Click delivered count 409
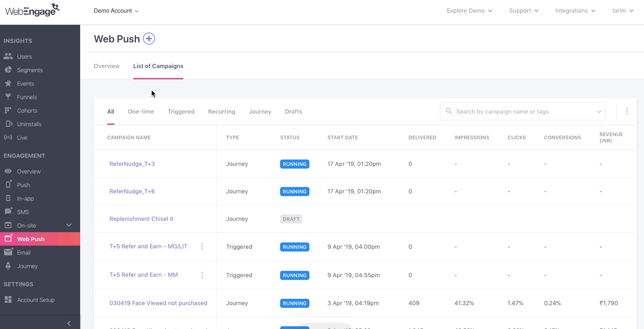Image resolution: width=644 pixels, height=329 pixels. tap(414, 303)
